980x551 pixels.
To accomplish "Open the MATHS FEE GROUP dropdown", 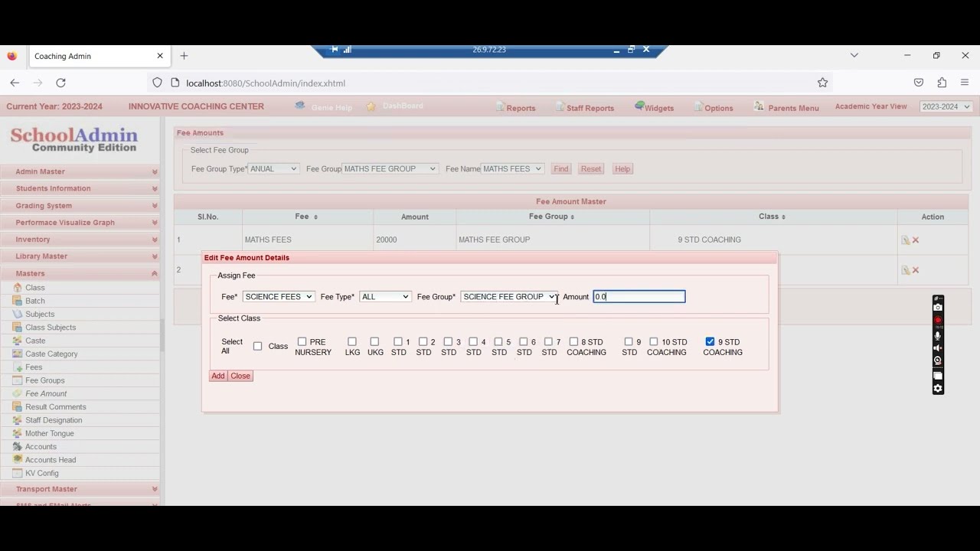I will pyautogui.click(x=390, y=169).
